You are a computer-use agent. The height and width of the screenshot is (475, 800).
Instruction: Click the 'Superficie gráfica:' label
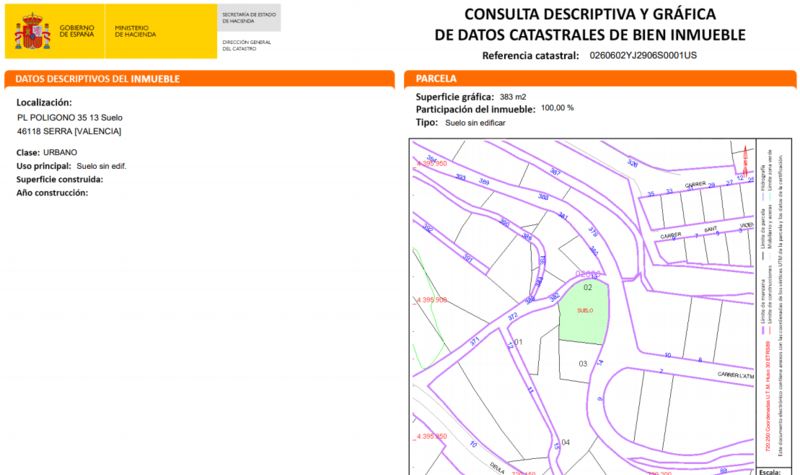tap(455, 97)
